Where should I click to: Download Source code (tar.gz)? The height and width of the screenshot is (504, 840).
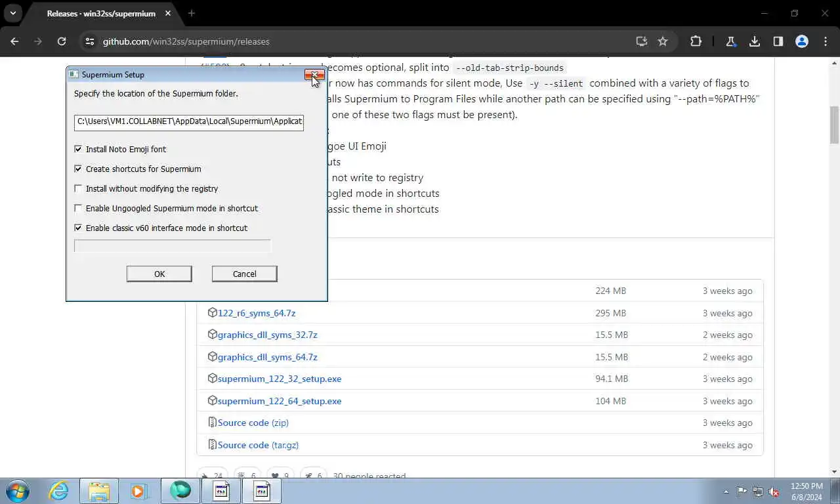click(259, 445)
